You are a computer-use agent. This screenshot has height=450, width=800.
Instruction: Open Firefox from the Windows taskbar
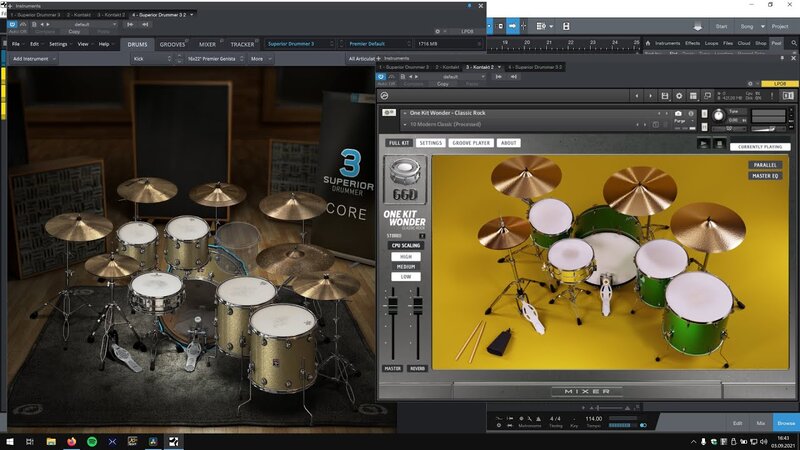(x=72, y=441)
